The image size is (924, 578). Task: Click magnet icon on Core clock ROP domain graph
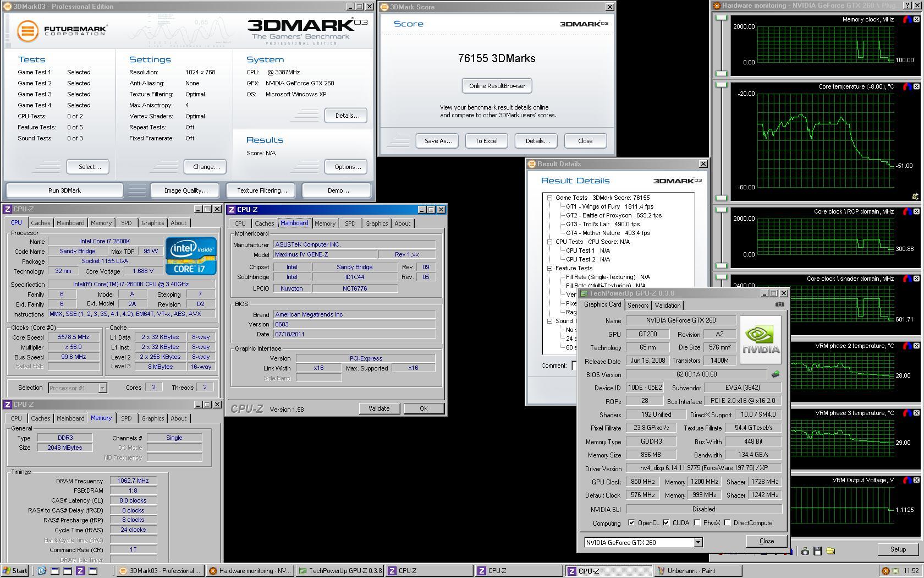coord(907,211)
